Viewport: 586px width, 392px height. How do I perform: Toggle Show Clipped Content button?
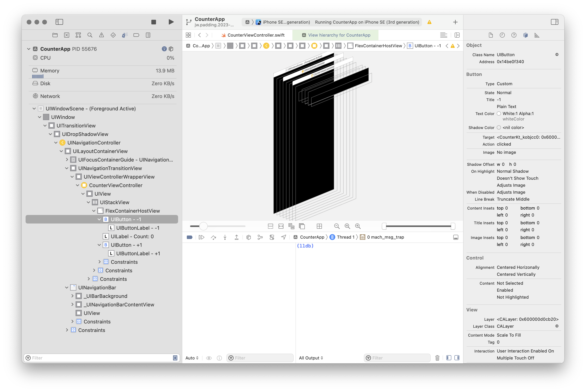tap(270, 226)
